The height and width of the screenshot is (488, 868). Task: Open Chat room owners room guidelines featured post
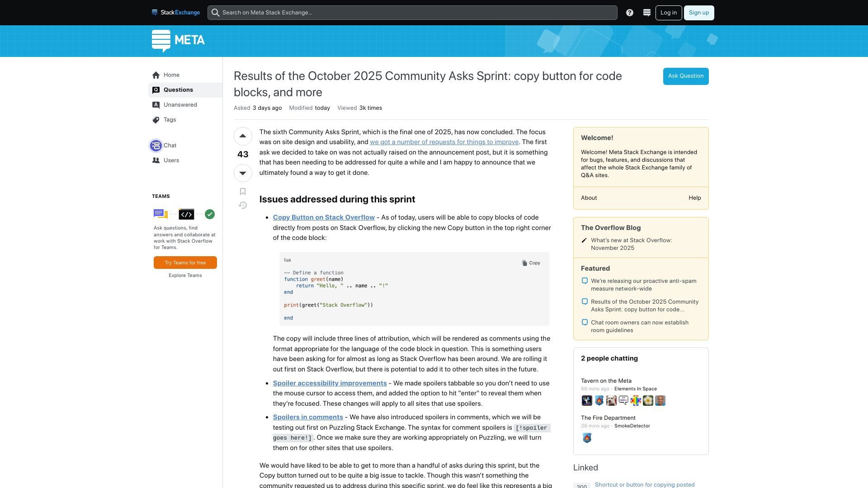coord(640,326)
